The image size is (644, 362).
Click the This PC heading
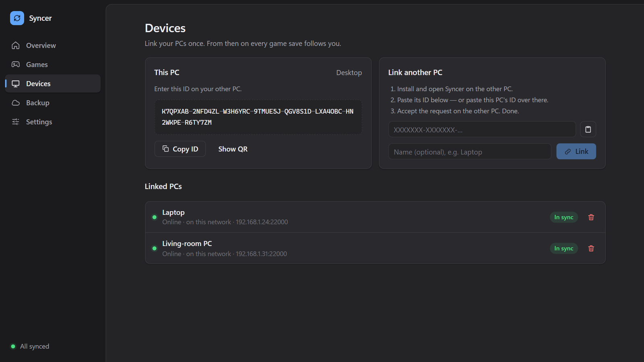(167, 72)
